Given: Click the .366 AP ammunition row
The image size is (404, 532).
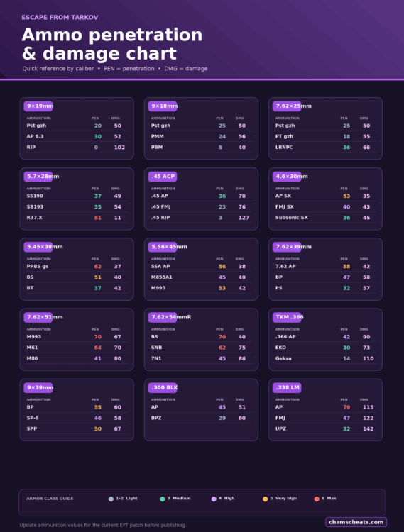Looking at the screenshot, I should (x=325, y=336).
